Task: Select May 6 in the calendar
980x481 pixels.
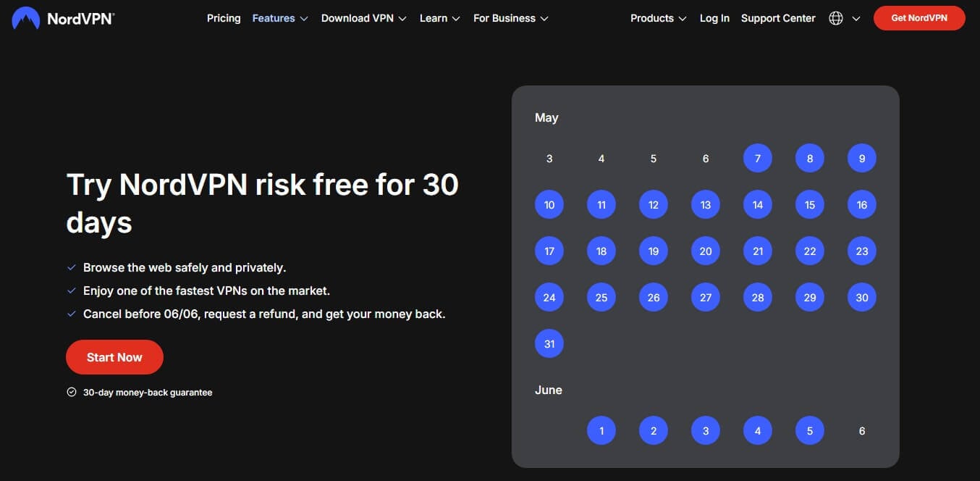Action: [706, 159]
